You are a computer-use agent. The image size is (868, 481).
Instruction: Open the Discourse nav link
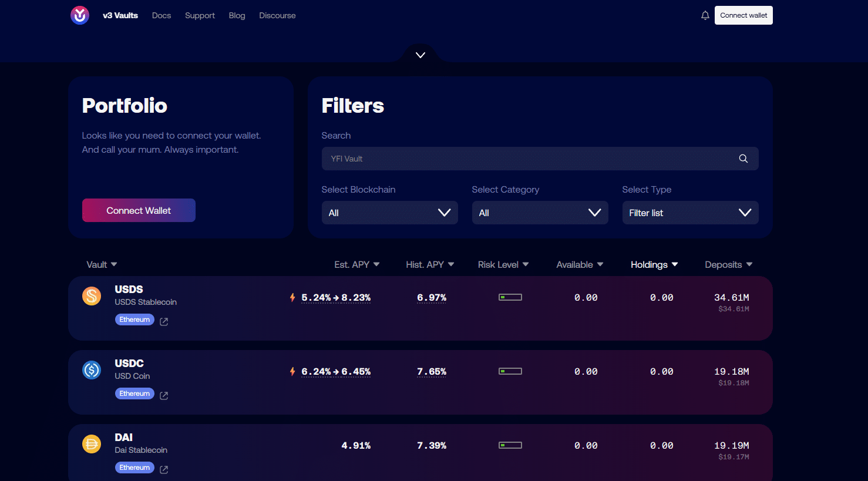tap(277, 15)
